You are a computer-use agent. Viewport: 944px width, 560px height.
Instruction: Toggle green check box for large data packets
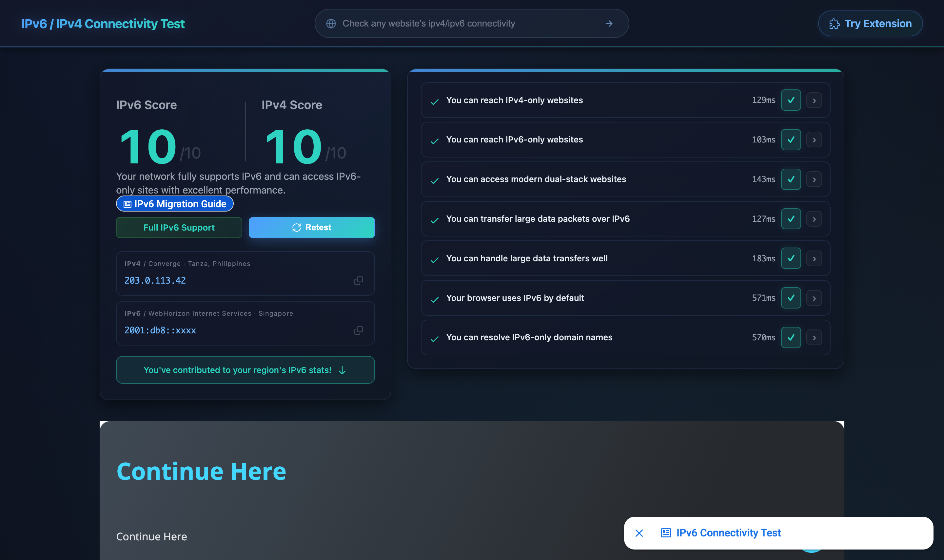coord(791,219)
